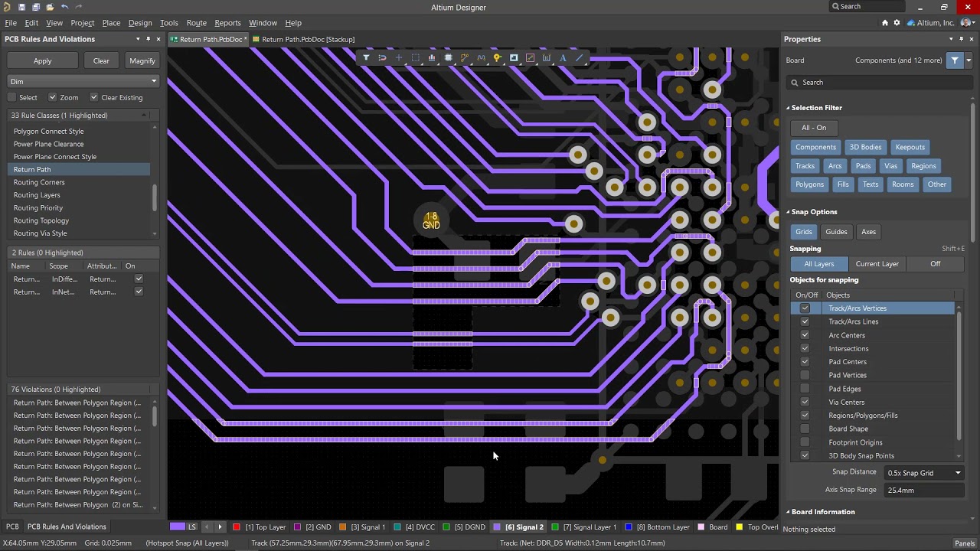Enable the Pad Edges snapping checkbox
This screenshot has height=551, width=980.
pos(805,389)
